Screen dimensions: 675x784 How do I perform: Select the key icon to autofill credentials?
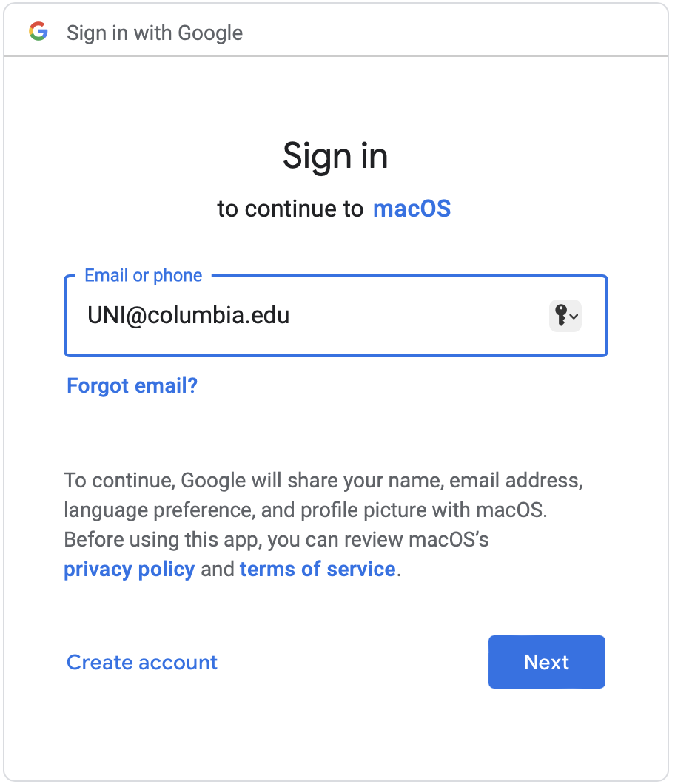coord(561,316)
